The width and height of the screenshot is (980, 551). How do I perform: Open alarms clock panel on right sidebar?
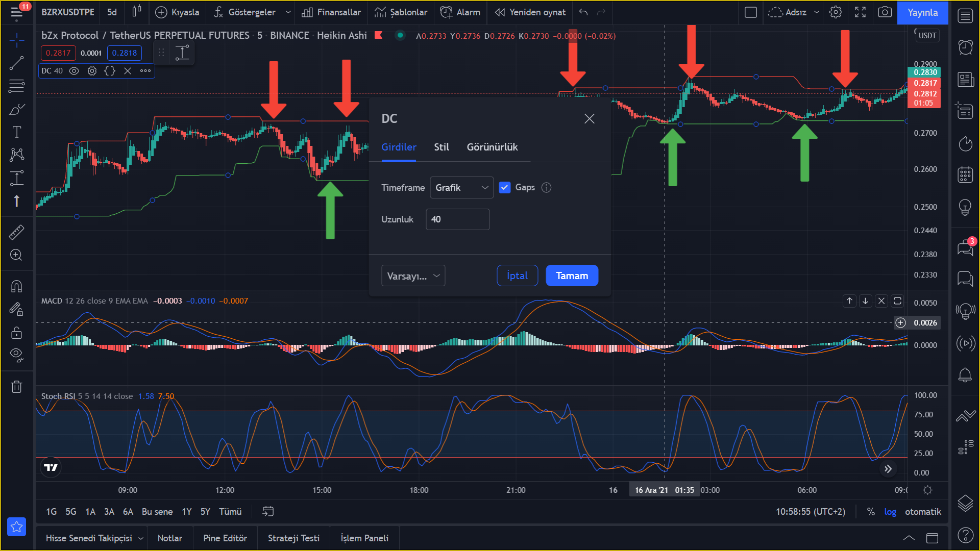(965, 47)
